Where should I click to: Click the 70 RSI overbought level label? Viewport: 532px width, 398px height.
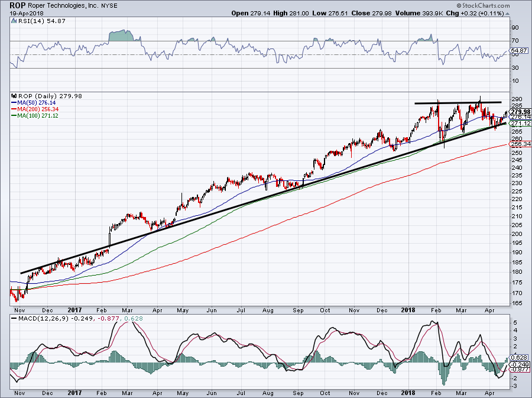pyautogui.click(x=515, y=41)
